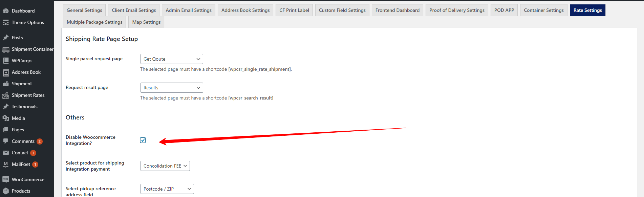Click the MailPoet icon in sidebar
The height and width of the screenshot is (197, 644).
6,164
